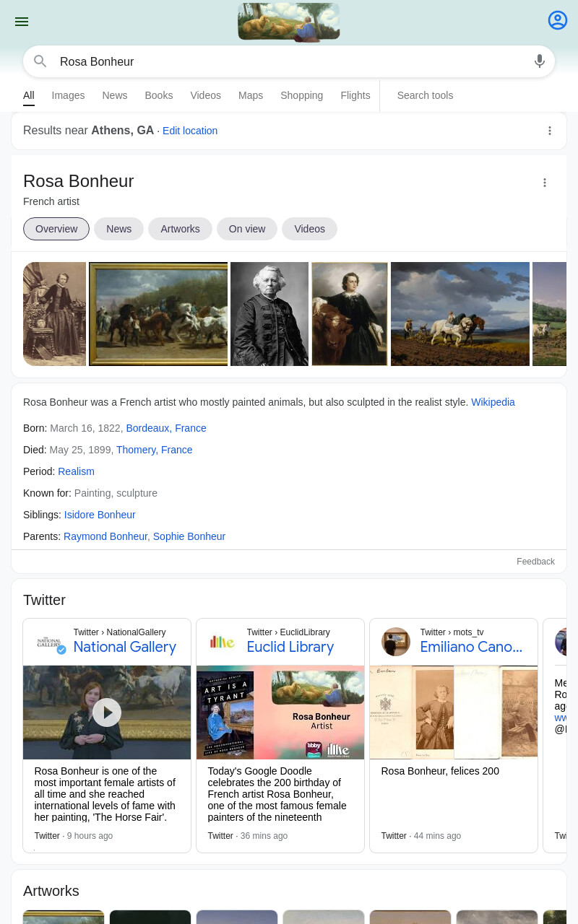Image resolution: width=578 pixels, height=924 pixels.
Task: Click the magnifier search icon
Action: 40,61
